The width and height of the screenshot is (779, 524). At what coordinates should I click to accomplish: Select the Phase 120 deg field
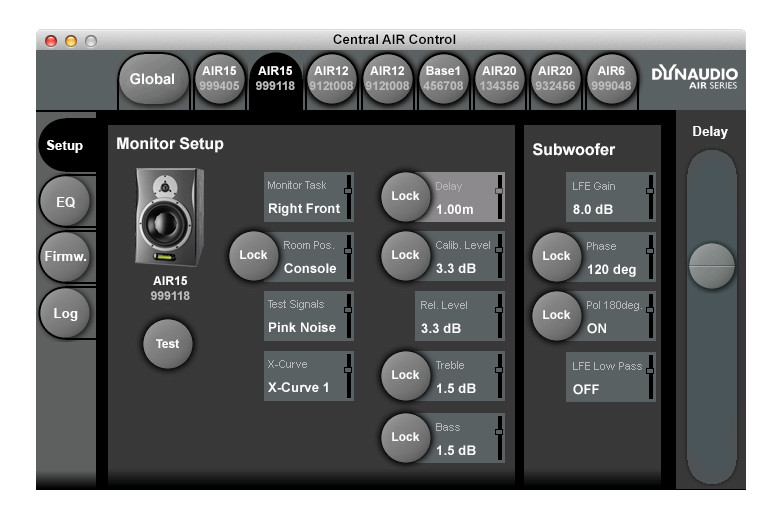pyautogui.click(x=618, y=257)
